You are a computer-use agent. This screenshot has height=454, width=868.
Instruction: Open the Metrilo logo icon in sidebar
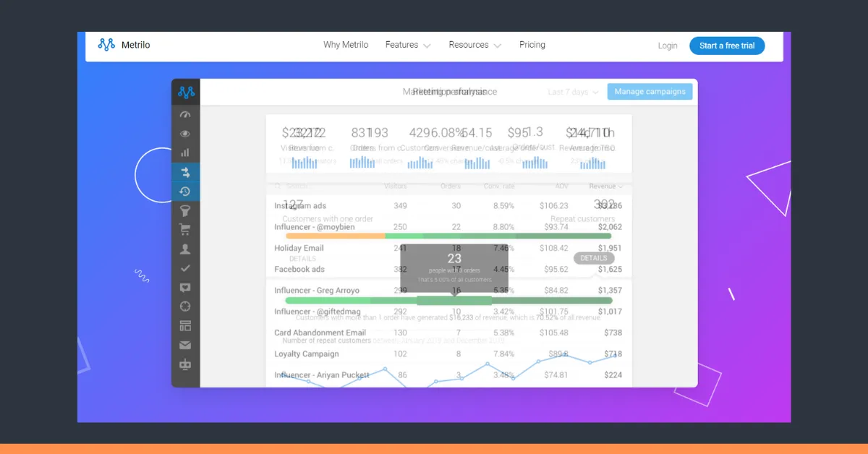click(x=185, y=92)
